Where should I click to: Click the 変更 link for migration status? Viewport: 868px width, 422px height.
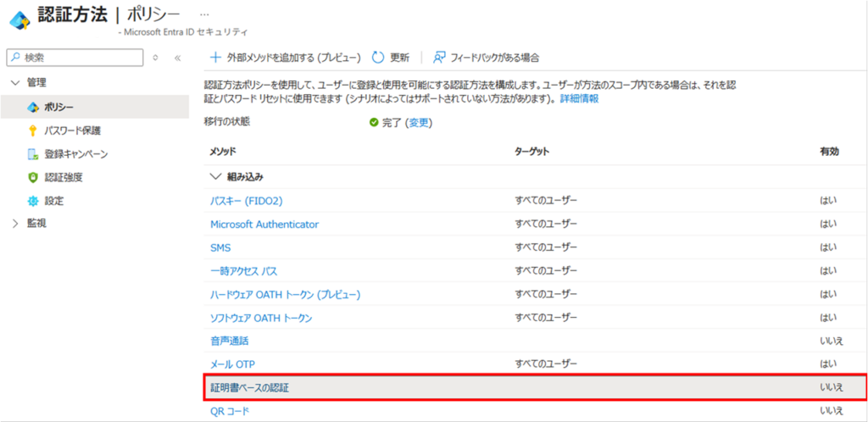tap(419, 123)
